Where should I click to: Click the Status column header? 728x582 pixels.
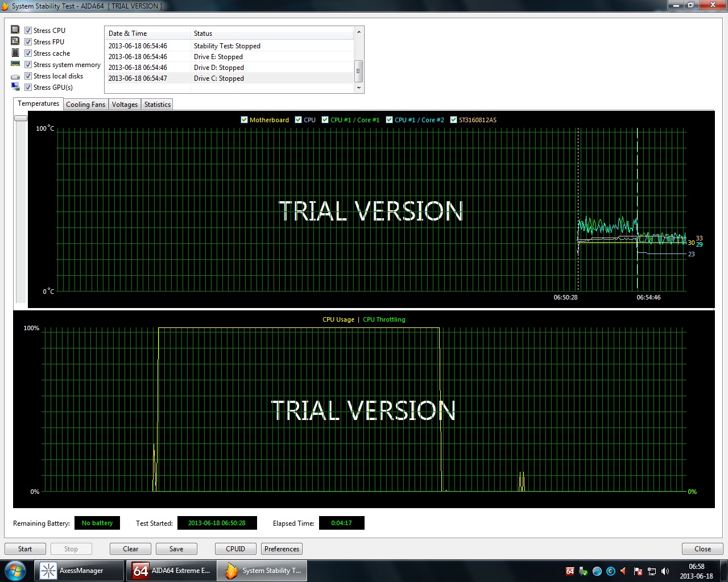(272, 34)
